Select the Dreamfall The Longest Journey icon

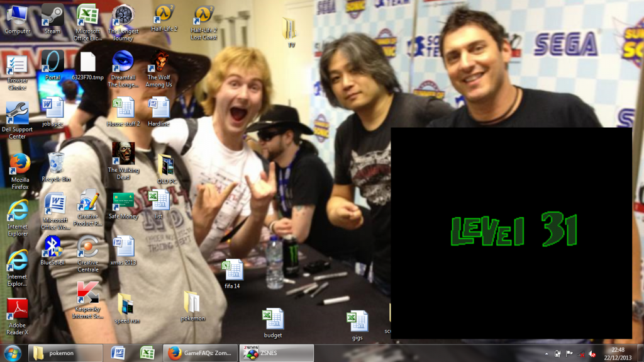(x=123, y=62)
